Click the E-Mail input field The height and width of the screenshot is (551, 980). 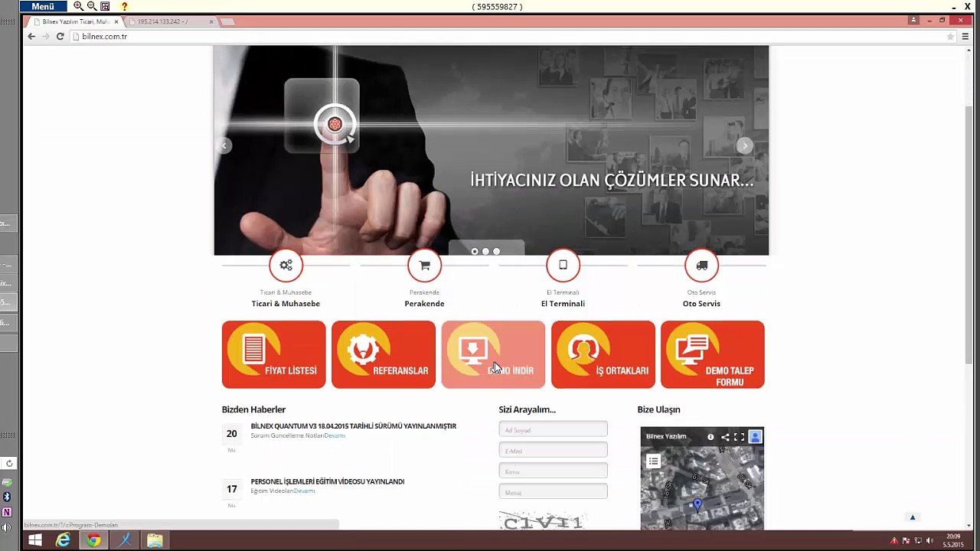(553, 450)
